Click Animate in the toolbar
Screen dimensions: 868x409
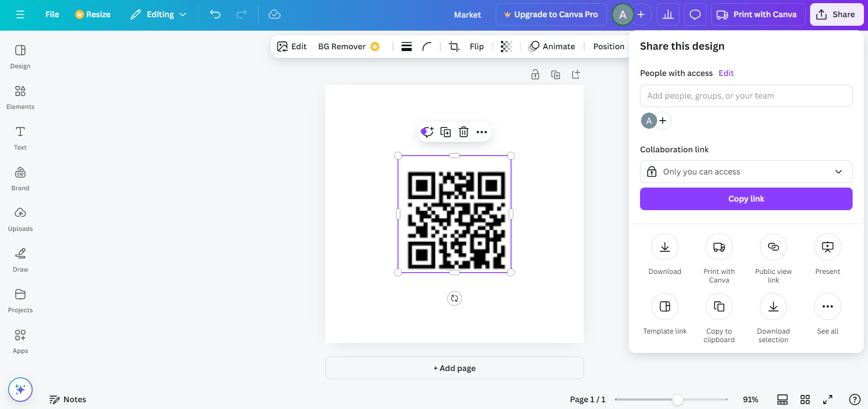tap(552, 47)
